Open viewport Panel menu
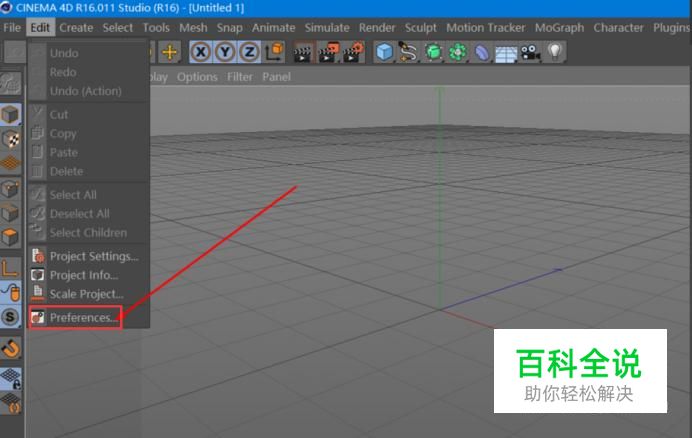 (x=277, y=77)
